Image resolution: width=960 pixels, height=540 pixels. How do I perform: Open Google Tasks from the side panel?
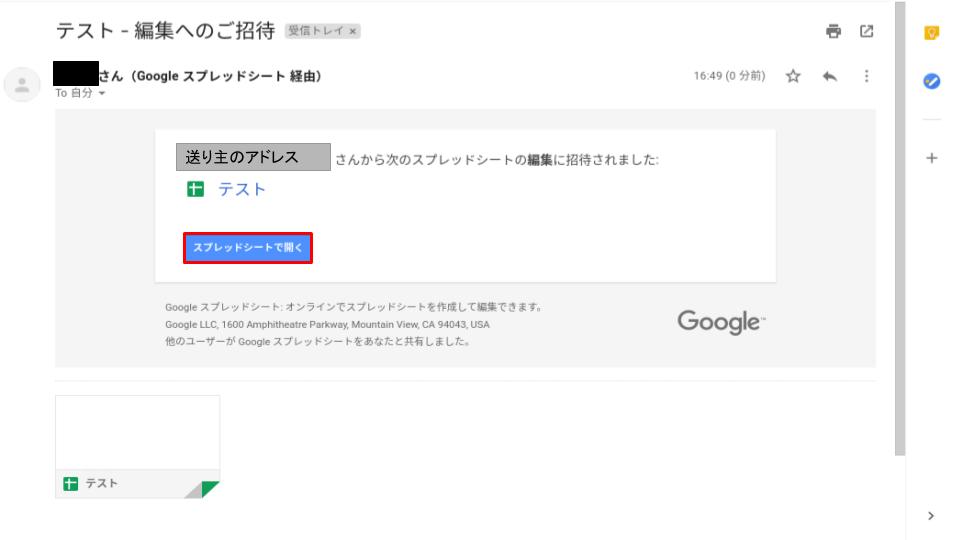pos(931,81)
